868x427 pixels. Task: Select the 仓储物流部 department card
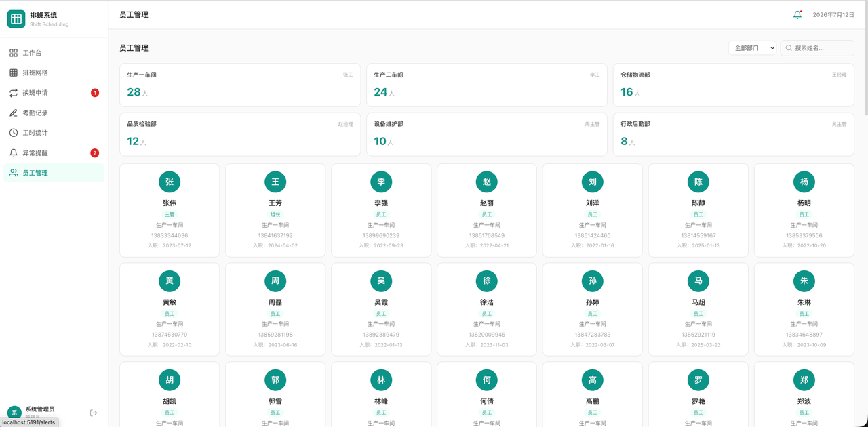(734, 85)
